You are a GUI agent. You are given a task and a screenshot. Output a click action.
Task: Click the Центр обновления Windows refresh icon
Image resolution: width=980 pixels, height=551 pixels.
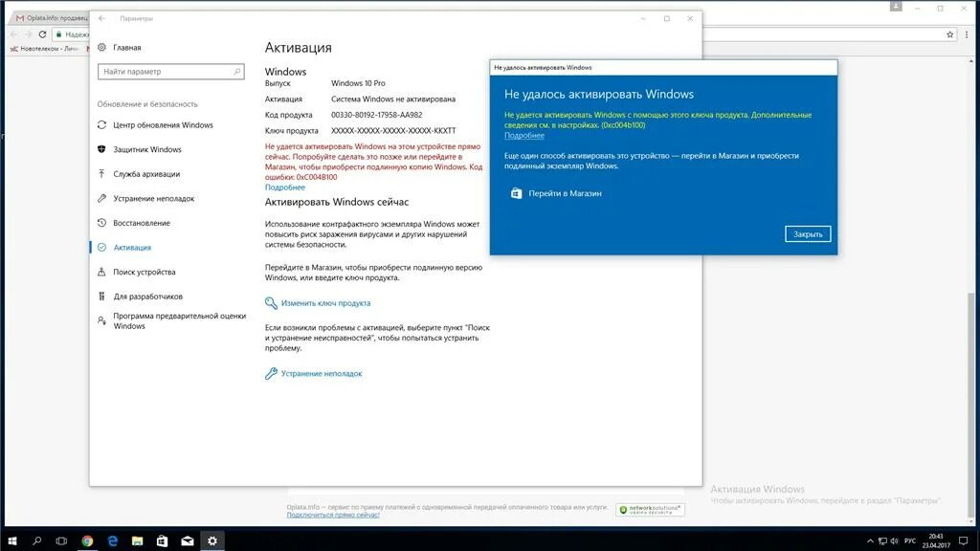[x=101, y=125]
